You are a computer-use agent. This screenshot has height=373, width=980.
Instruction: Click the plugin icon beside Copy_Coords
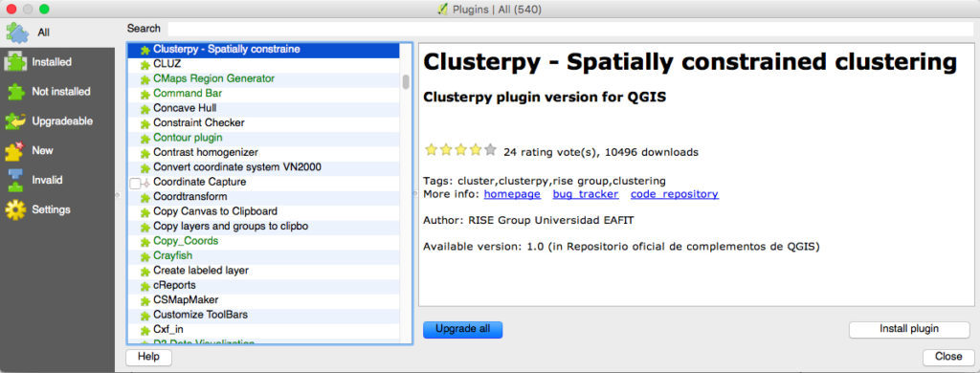coord(145,242)
